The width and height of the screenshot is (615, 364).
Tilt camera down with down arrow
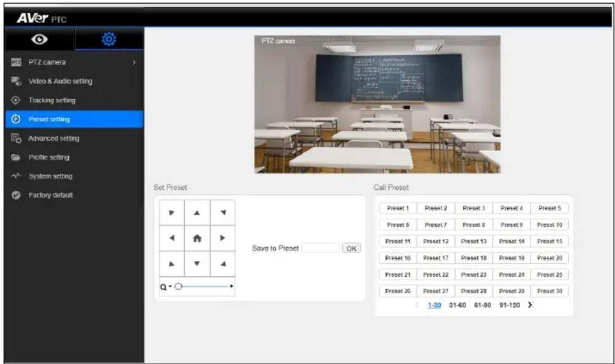point(198,264)
